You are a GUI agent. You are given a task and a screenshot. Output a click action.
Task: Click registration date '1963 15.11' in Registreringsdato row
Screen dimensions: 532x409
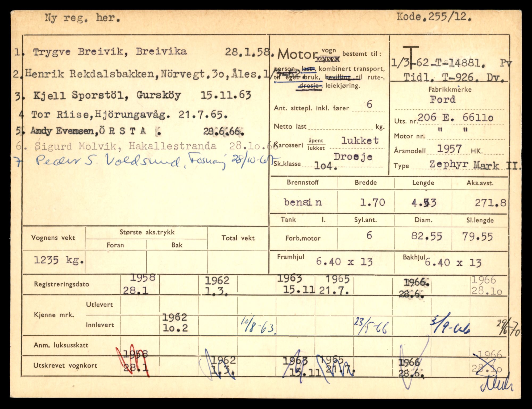pyautogui.click(x=296, y=284)
